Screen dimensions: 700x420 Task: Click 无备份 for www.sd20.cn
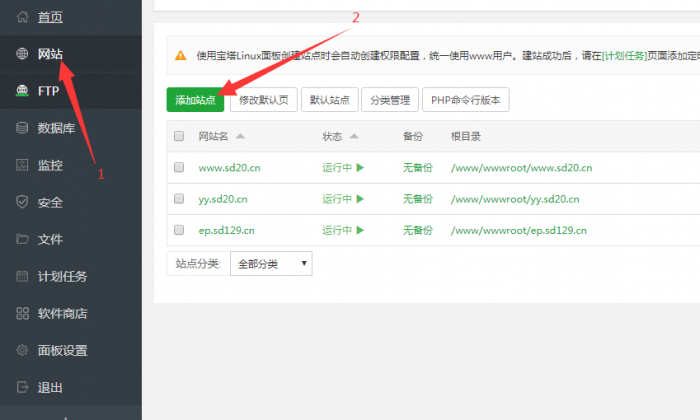pos(418,168)
